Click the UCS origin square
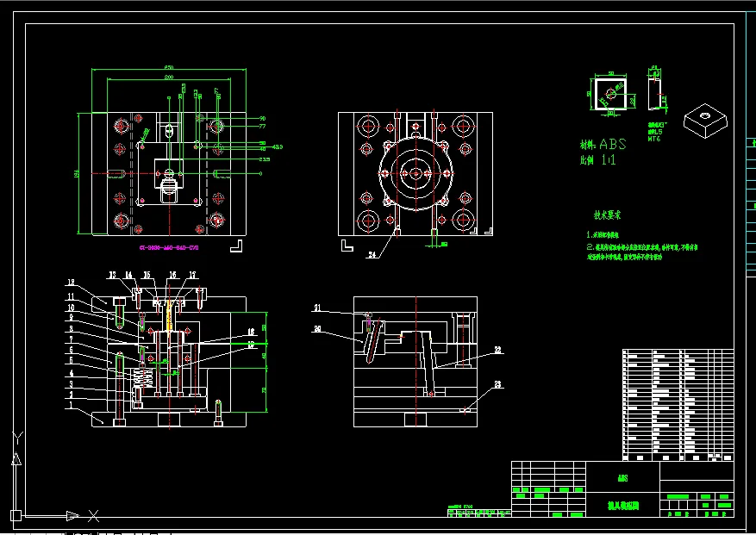This screenshot has height=535, width=756. coord(16,516)
